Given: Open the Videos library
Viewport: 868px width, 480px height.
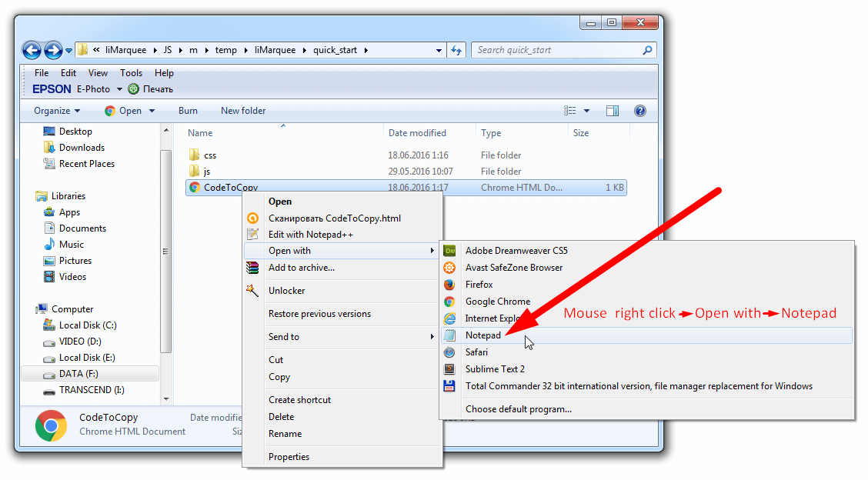Looking at the screenshot, I should pyautogui.click(x=72, y=277).
